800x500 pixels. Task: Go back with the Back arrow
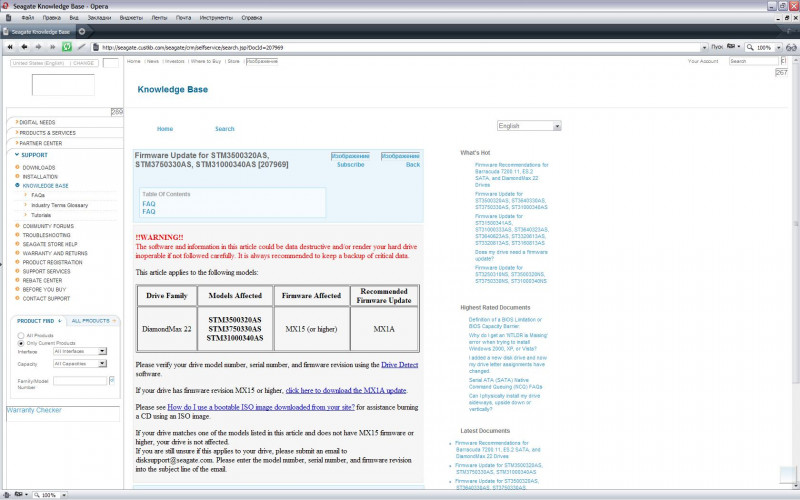[x=24, y=47]
